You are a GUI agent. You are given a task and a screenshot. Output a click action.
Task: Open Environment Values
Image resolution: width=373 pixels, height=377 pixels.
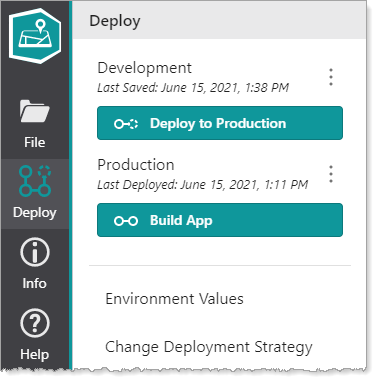174,299
